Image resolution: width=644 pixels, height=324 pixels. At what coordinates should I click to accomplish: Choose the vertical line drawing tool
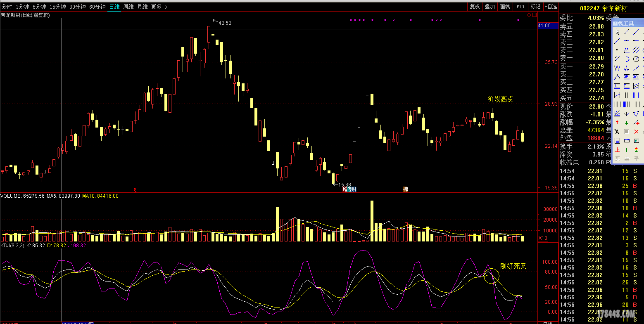click(617, 50)
